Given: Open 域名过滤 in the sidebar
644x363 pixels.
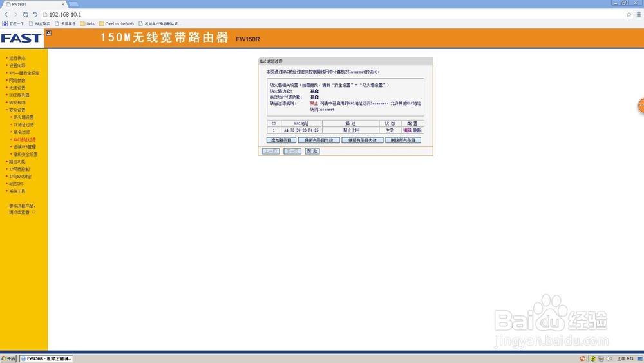Looking at the screenshot, I should [x=21, y=132].
